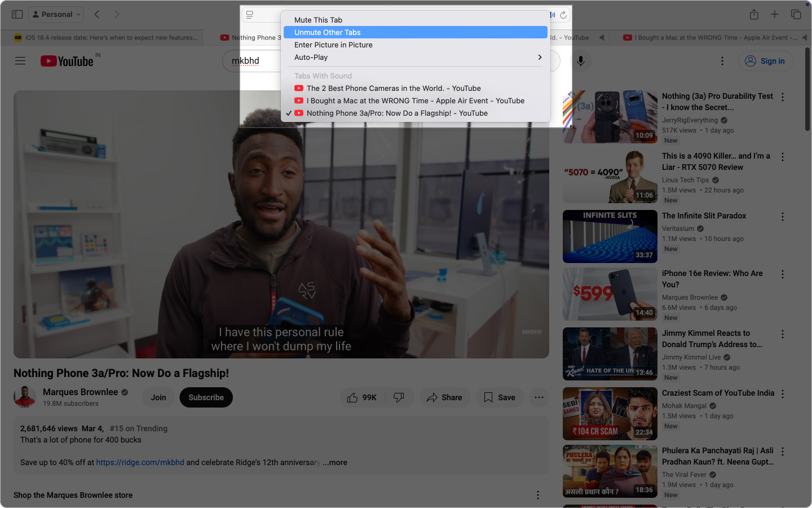Open a new tab with plus icon

click(x=775, y=14)
